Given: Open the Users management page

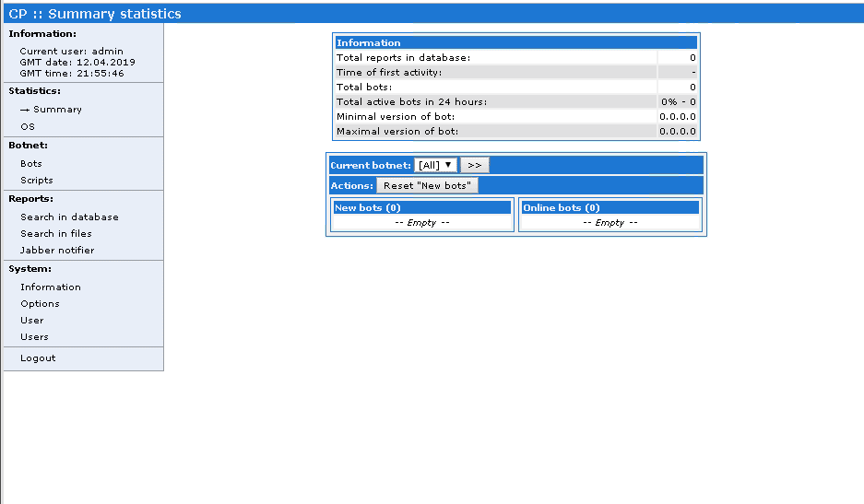Looking at the screenshot, I should click(34, 337).
